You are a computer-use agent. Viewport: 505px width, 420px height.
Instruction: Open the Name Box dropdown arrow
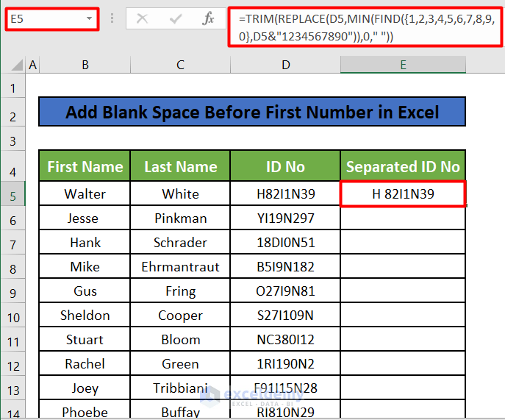89,18
